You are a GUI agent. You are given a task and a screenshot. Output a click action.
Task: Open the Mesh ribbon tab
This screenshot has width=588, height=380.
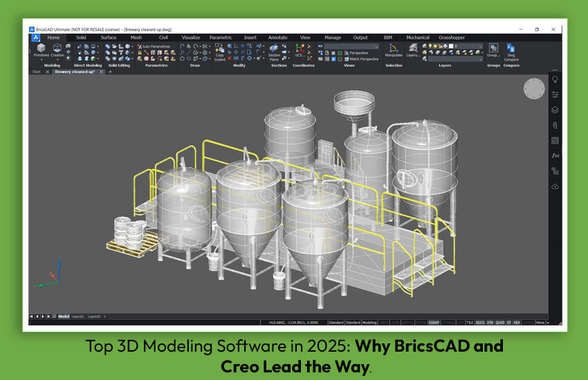(x=136, y=37)
